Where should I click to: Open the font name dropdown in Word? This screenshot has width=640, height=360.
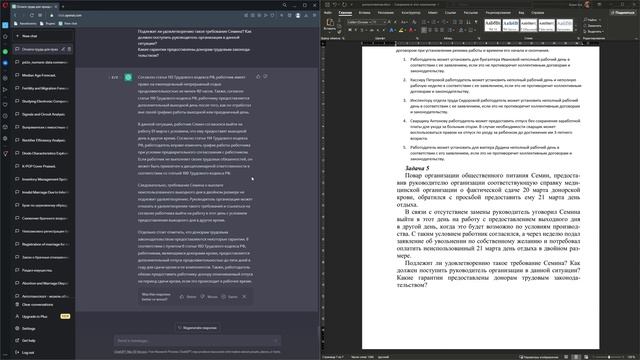(359, 22)
